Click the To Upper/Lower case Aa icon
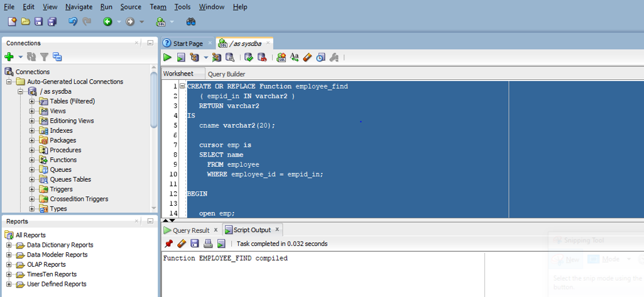This screenshot has width=644, height=297. coord(295,57)
